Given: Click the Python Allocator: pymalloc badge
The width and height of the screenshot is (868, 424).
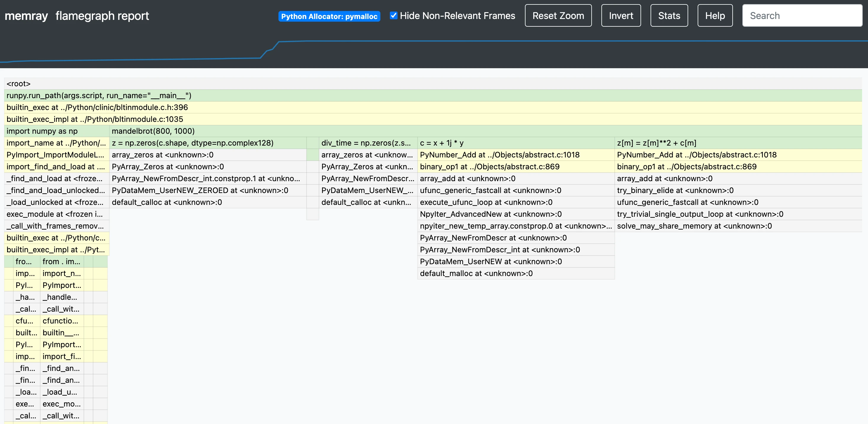Looking at the screenshot, I should coord(329,16).
